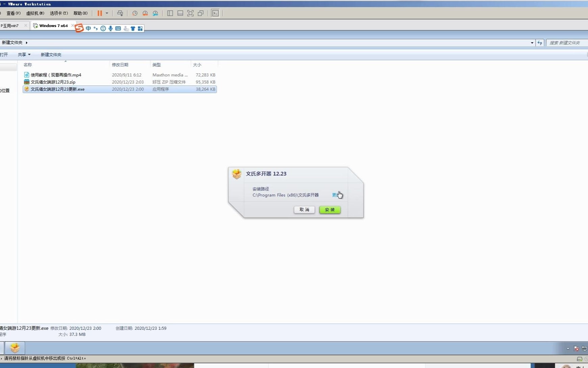Open the Sogou soft keyboard icon

118,28
